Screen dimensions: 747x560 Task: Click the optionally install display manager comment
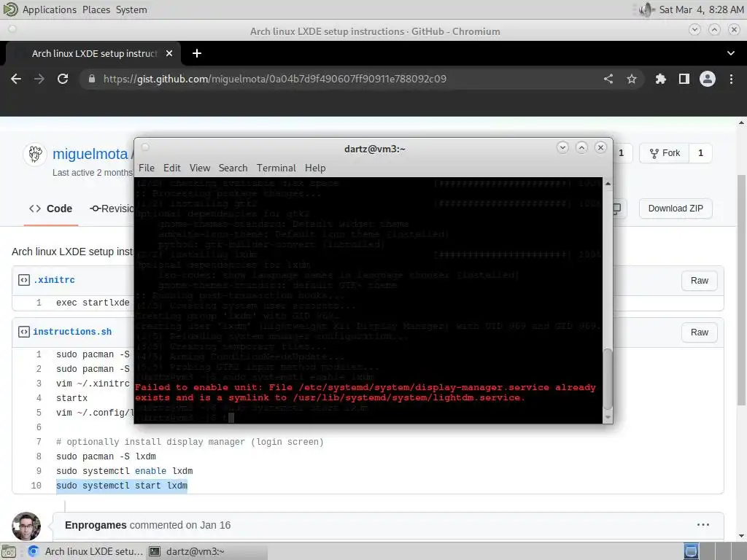[x=190, y=442]
